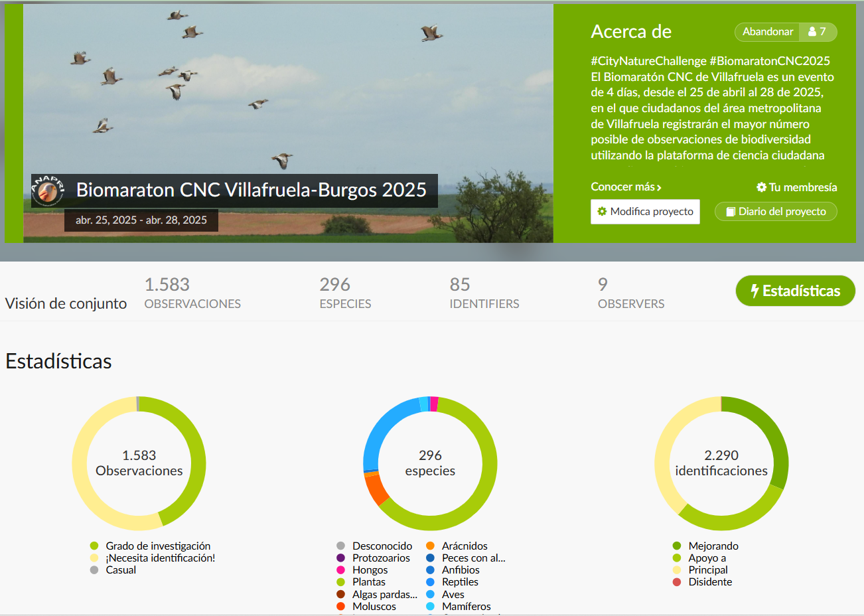Click the Mejorando legend dot
This screenshot has width=864, height=616.
(x=677, y=546)
